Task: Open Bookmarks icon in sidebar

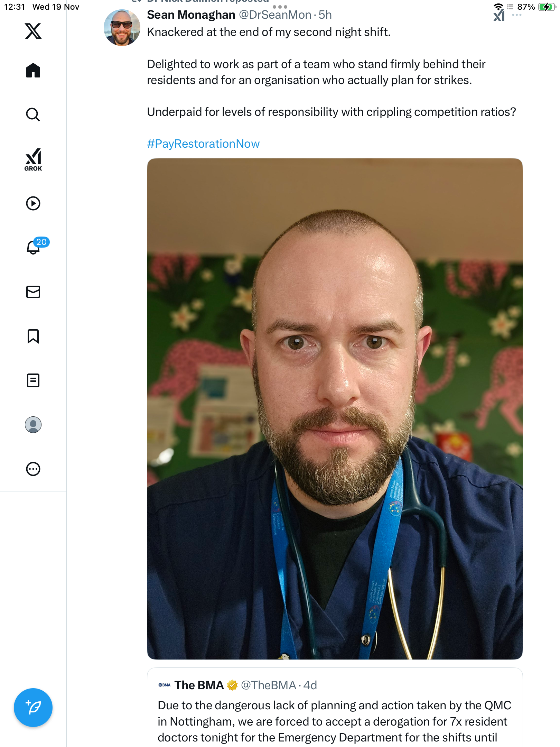Action: pyautogui.click(x=33, y=336)
